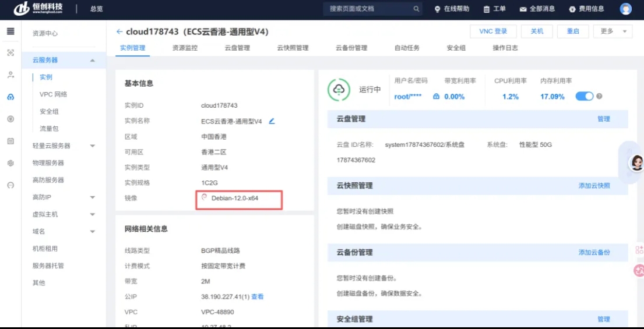The width and height of the screenshot is (644, 329).
Task: Open 工单 tickets in top bar
Action: click(x=494, y=9)
